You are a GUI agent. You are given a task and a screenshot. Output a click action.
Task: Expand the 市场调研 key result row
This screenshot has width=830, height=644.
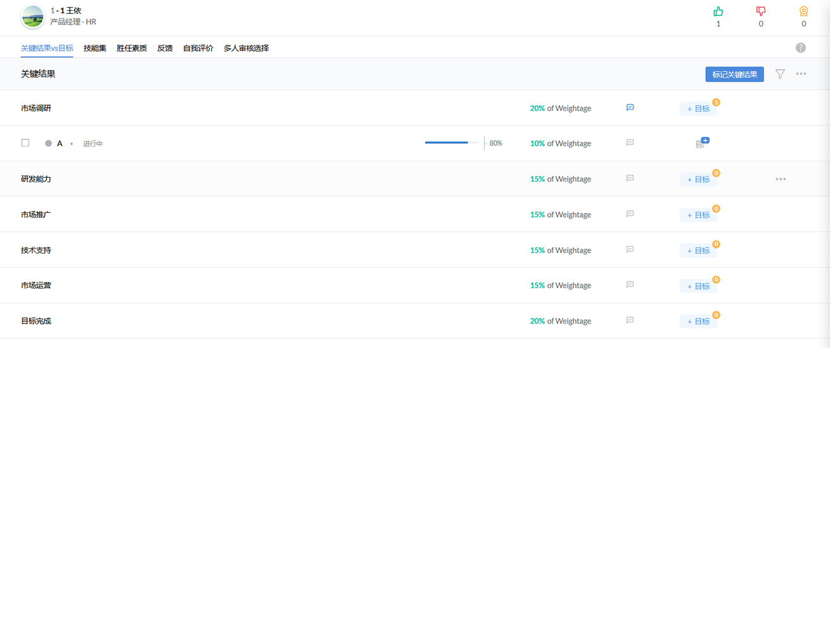pyautogui.click(x=36, y=108)
